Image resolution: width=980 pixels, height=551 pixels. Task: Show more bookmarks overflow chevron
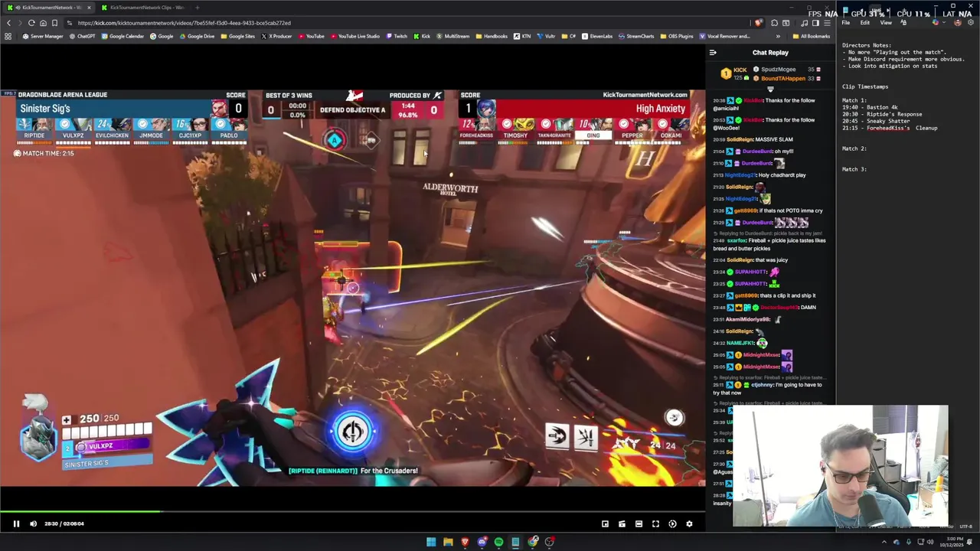point(778,36)
